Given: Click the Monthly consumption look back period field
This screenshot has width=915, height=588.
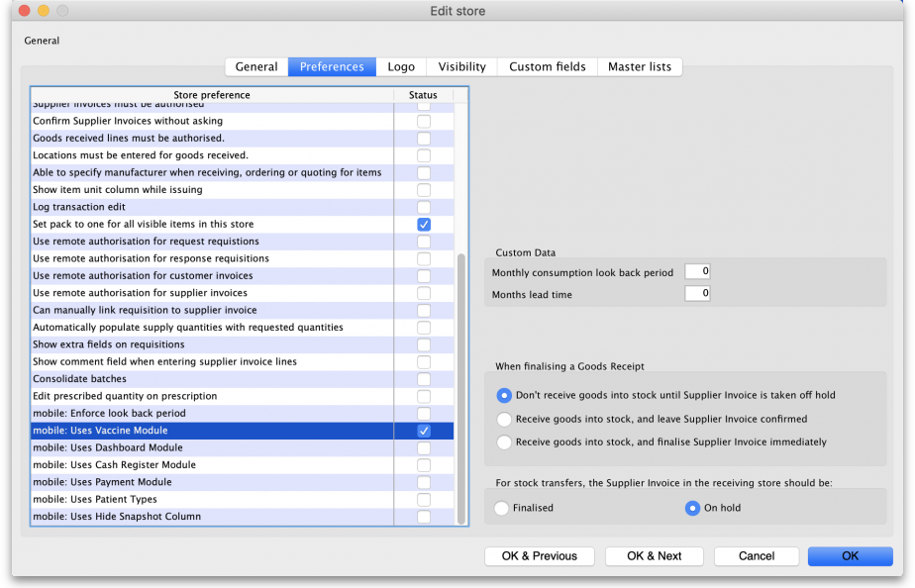Looking at the screenshot, I should pyautogui.click(x=697, y=271).
